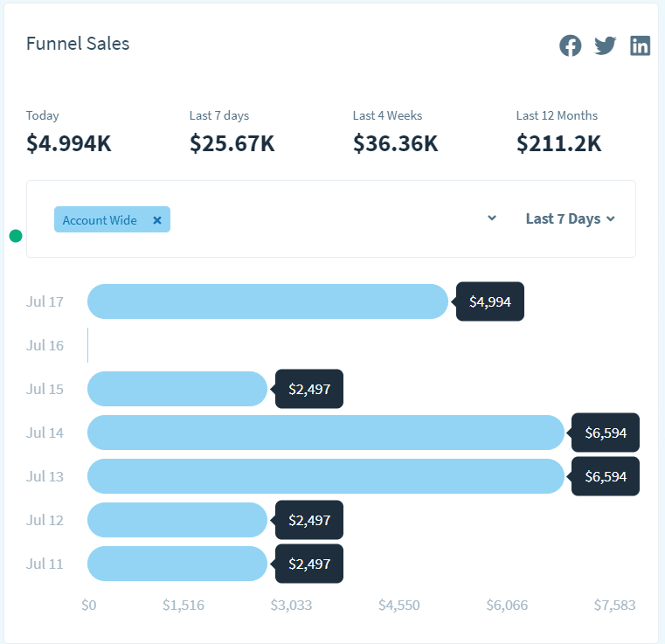Share on Facebook icon
Image resolution: width=665 pixels, height=644 pixels.
(x=571, y=45)
